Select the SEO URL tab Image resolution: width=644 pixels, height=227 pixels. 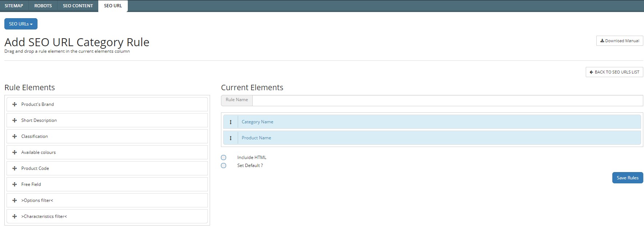point(113,6)
